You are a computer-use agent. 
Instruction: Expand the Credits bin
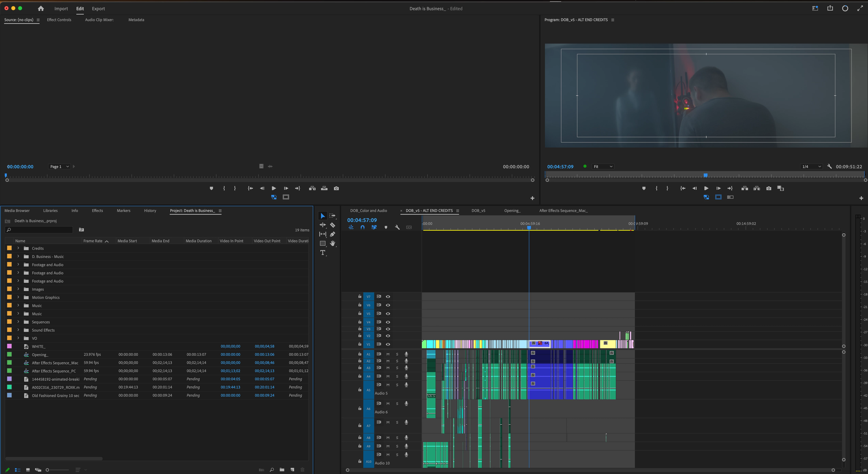pyautogui.click(x=18, y=248)
